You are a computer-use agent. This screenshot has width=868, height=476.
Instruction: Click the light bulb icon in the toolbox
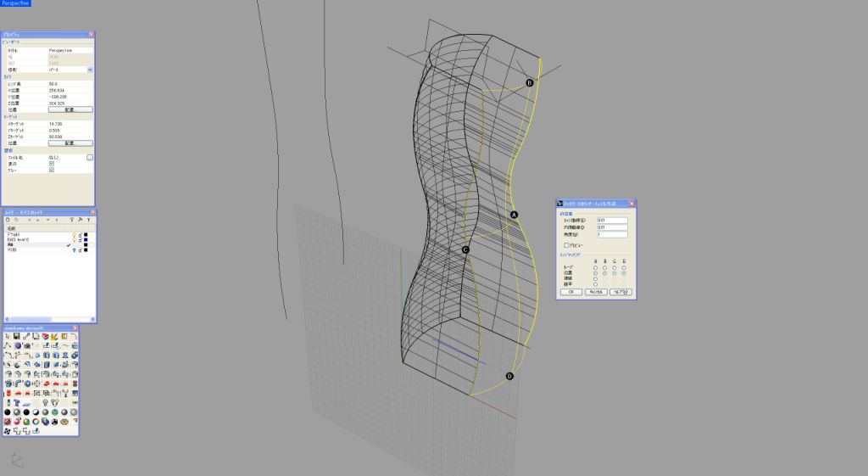click(x=45, y=402)
